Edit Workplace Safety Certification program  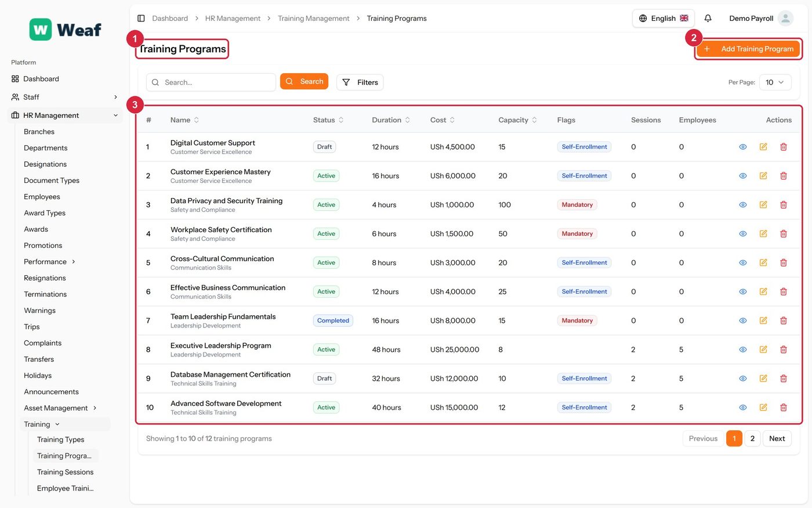tap(763, 234)
